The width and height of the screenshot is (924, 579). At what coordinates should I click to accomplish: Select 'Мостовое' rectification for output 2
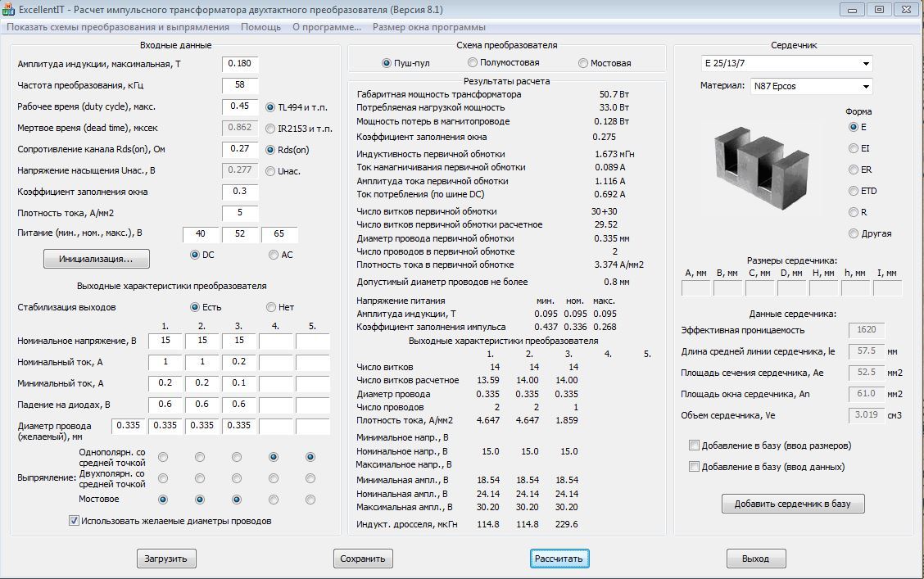pyautogui.click(x=200, y=500)
